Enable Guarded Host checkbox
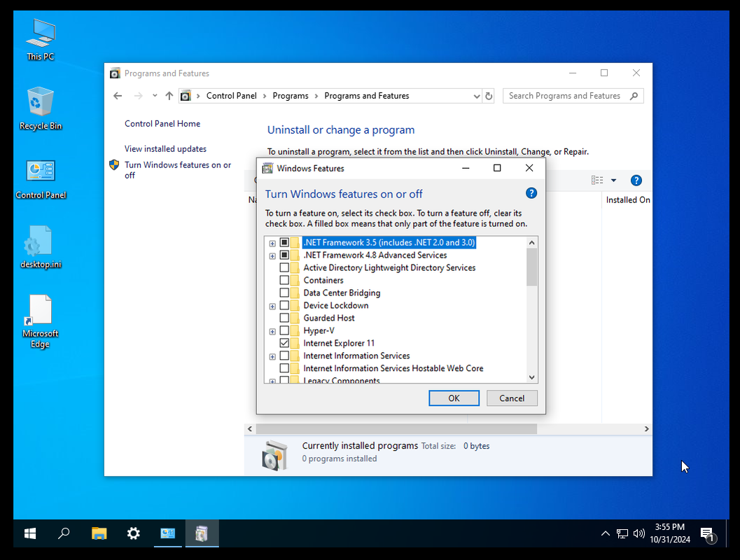This screenshot has width=740, height=560. (x=284, y=318)
